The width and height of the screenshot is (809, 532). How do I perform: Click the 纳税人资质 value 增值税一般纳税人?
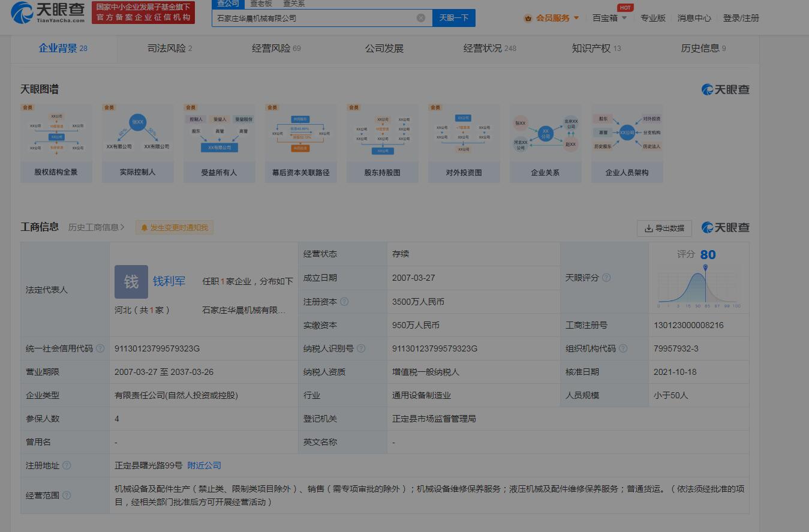coord(426,372)
